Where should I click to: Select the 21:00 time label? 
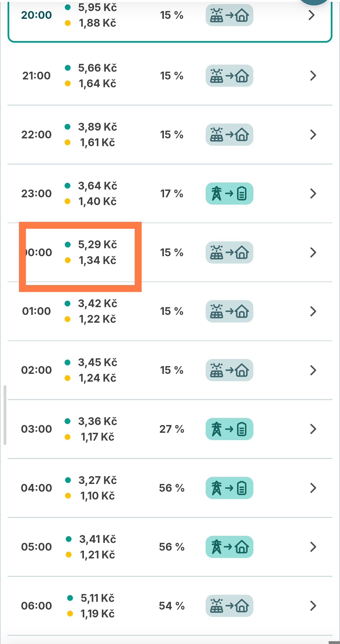(x=37, y=76)
